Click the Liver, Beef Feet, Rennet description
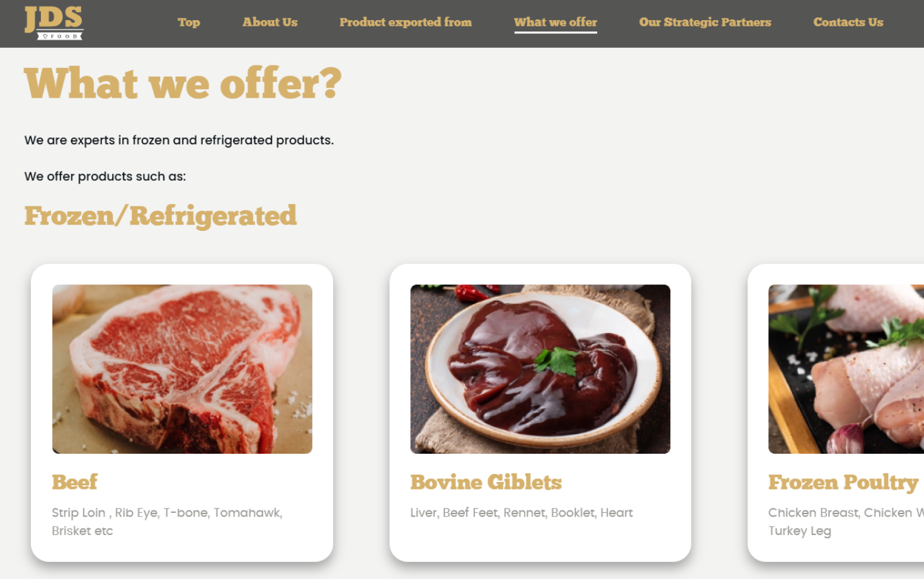Screen dimensions: 924x579 click(x=522, y=513)
